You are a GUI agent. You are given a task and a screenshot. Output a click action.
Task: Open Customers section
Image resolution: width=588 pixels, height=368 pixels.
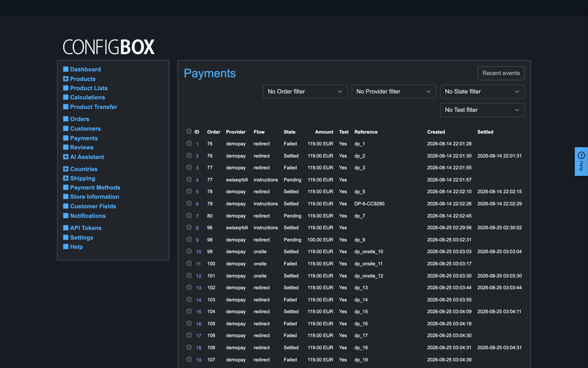pos(85,128)
